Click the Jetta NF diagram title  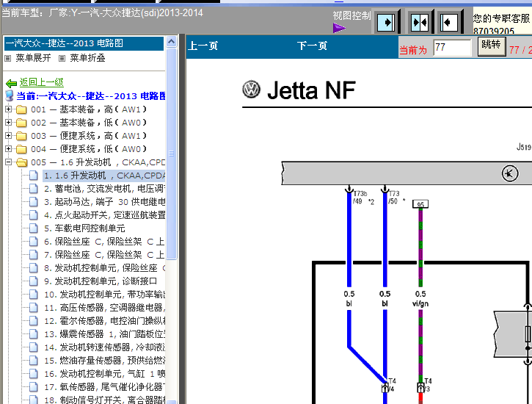[311, 90]
